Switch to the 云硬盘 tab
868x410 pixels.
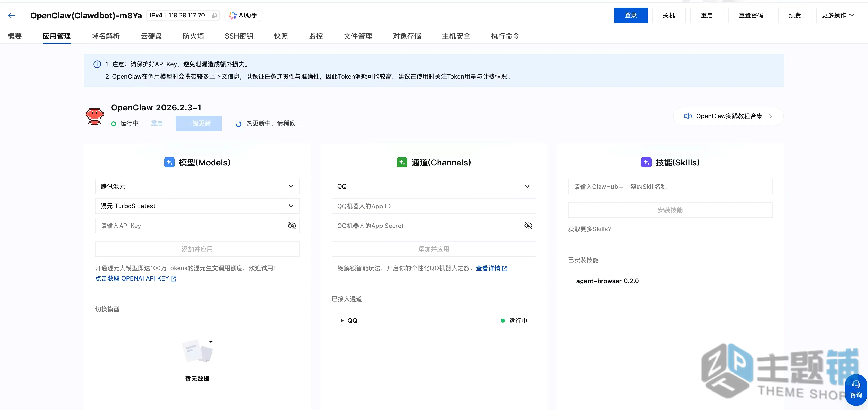coord(151,36)
